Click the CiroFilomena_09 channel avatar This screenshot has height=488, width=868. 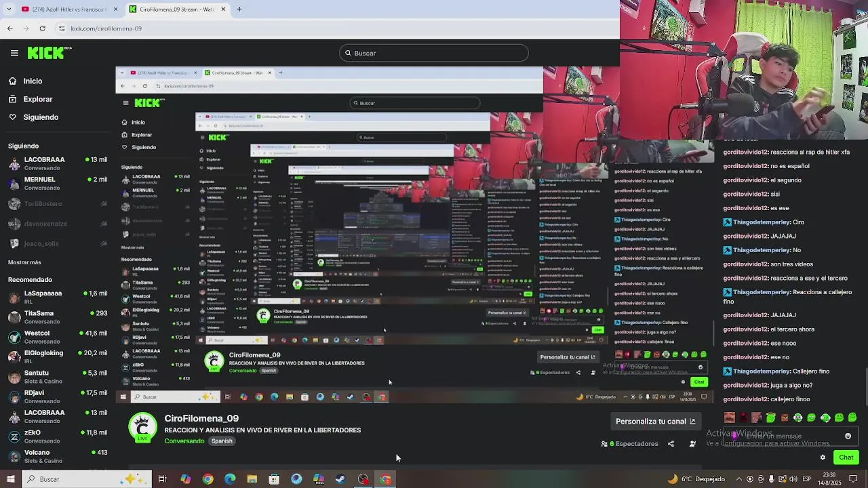pos(142,428)
